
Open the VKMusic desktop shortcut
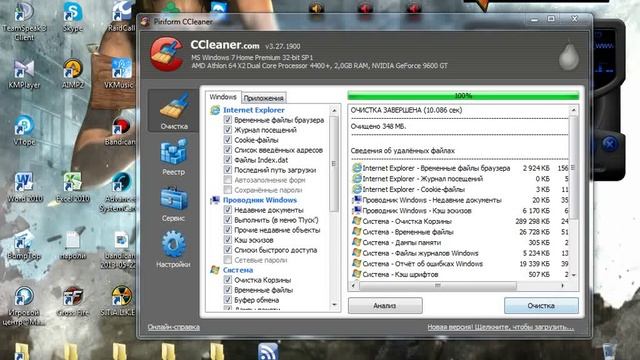120,74
